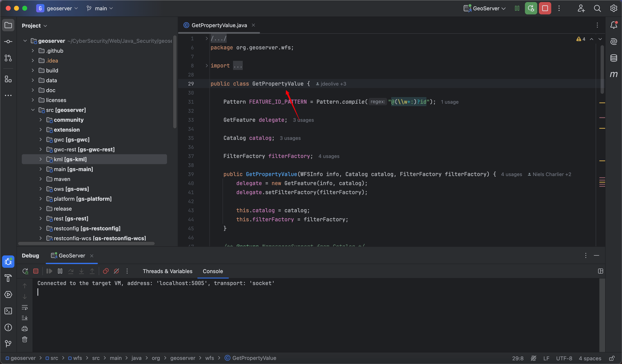Expand the build folder
The image size is (622, 364).
click(x=32, y=71)
